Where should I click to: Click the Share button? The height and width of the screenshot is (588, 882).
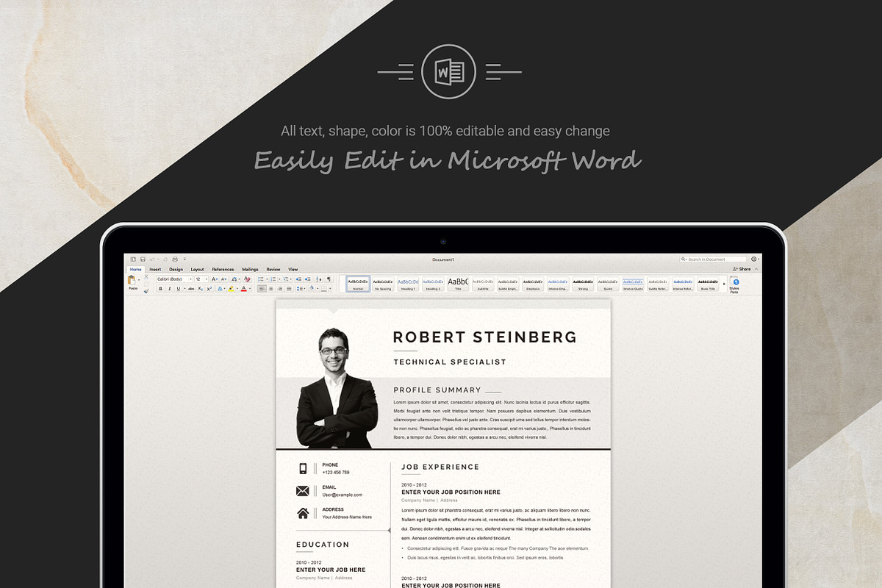tap(743, 268)
